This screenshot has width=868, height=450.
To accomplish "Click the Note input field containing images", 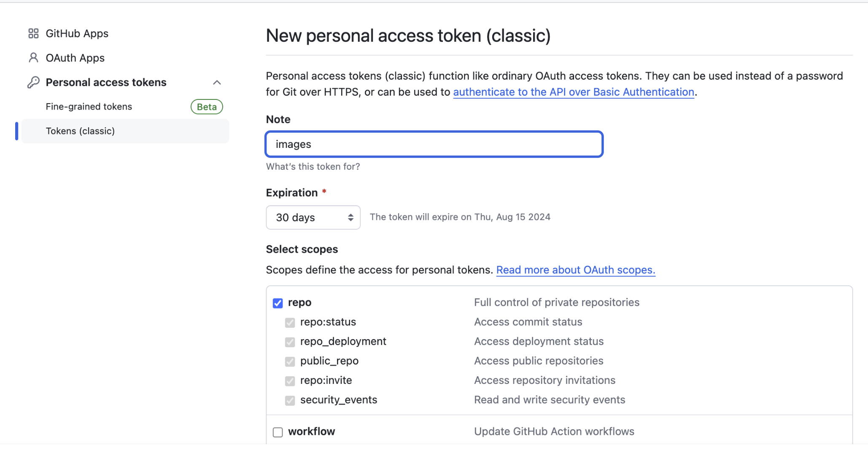I will (x=434, y=144).
